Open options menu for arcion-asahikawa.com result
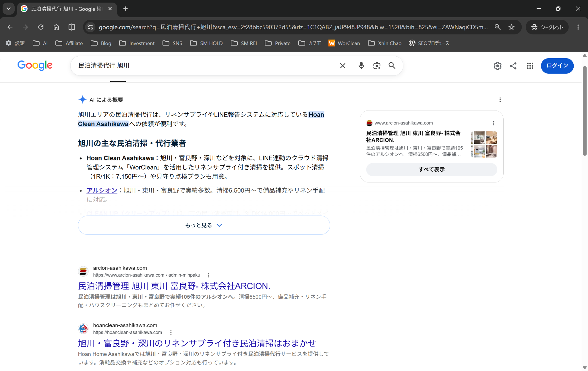Image resolution: width=588 pixels, height=371 pixels. pos(209,275)
